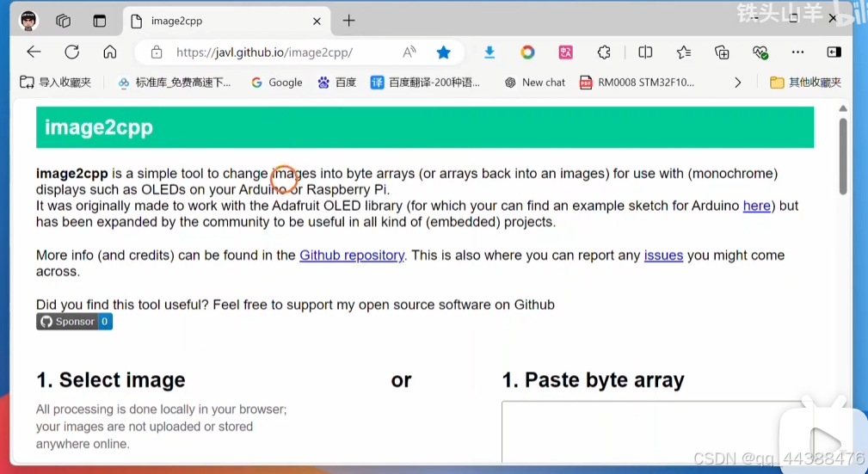Open the issues link
868x474 pixels.
pos(663,255)
